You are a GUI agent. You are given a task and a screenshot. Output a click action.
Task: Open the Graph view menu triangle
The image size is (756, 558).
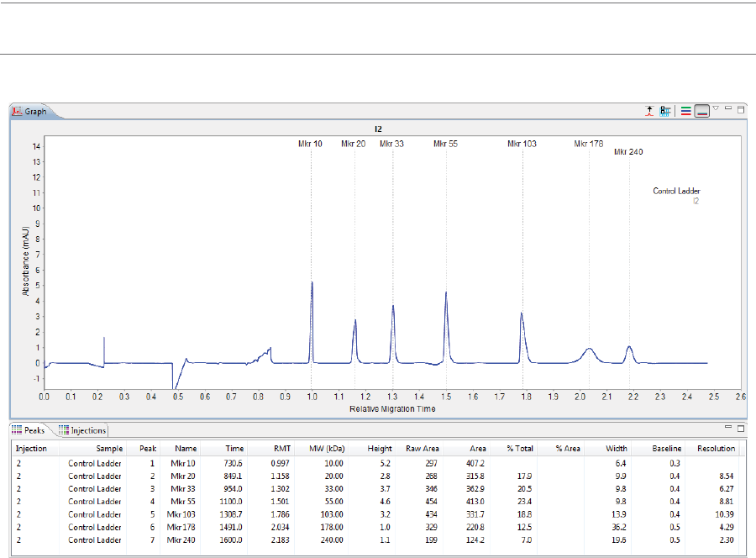(716, 108)
